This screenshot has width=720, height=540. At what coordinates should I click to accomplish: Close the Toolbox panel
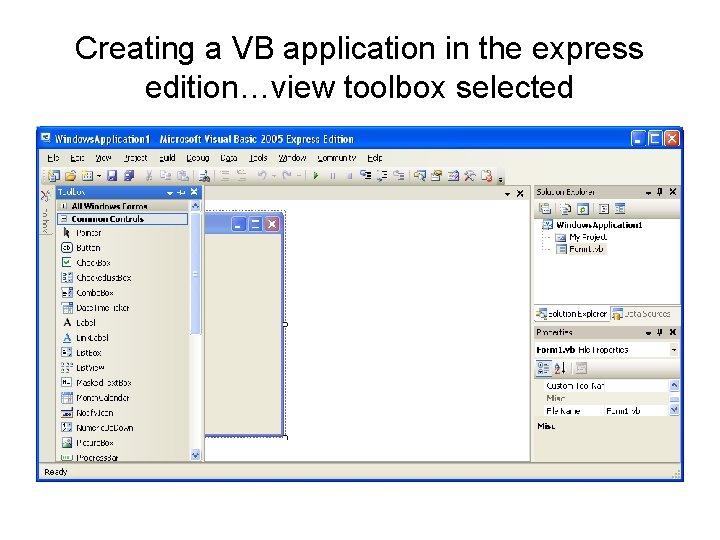[194, 192]
